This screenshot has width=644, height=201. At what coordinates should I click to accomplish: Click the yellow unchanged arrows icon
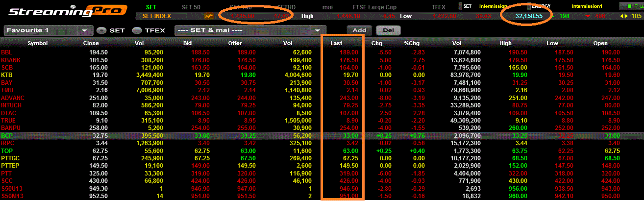pos(623,16)
